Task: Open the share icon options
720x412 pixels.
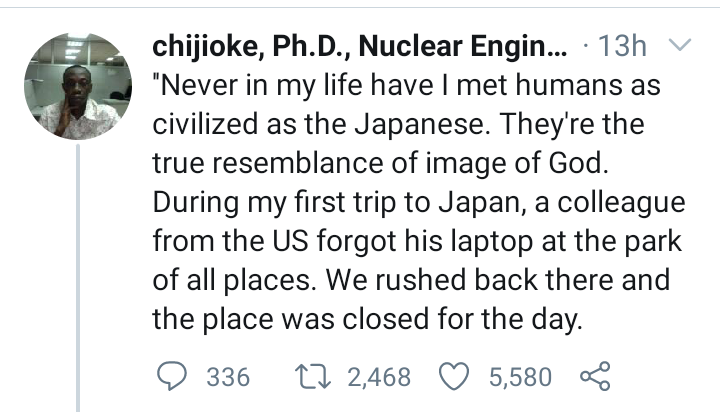Action: pos(593,376)
